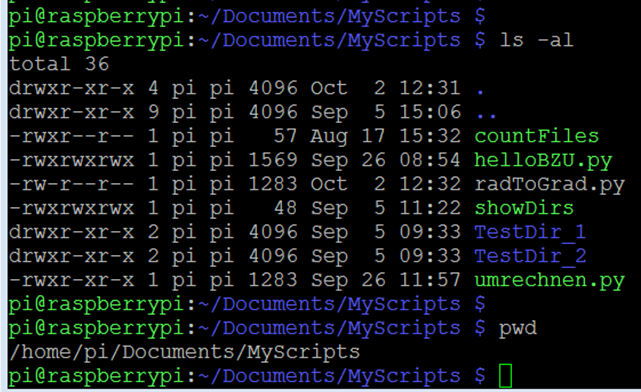
Task: Click the -rwxrwxrwx permissions of helloBZU.py
Action: click(72, 160)
